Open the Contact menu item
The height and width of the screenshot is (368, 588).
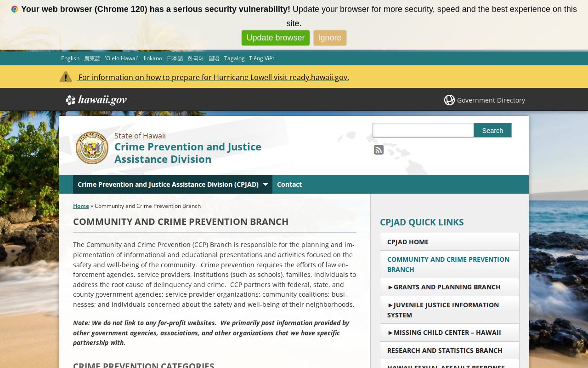[x=289, y=184]
